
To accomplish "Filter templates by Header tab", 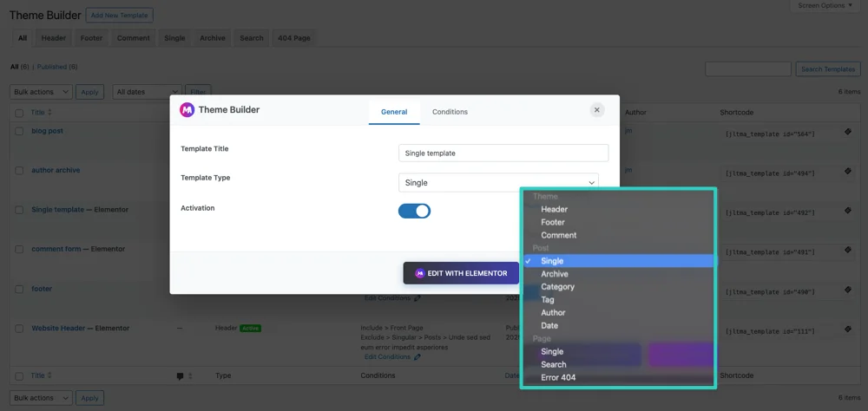I will (x=53, y=38).
